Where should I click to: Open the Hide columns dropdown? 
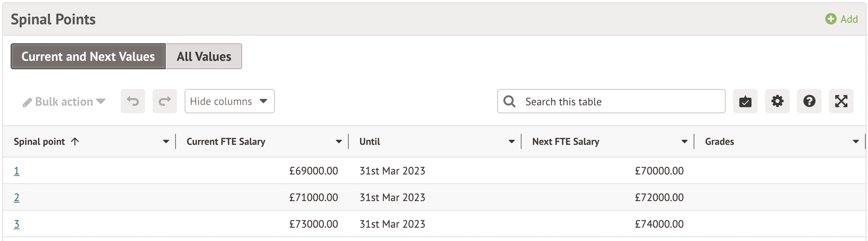click(x=229, y=101)
